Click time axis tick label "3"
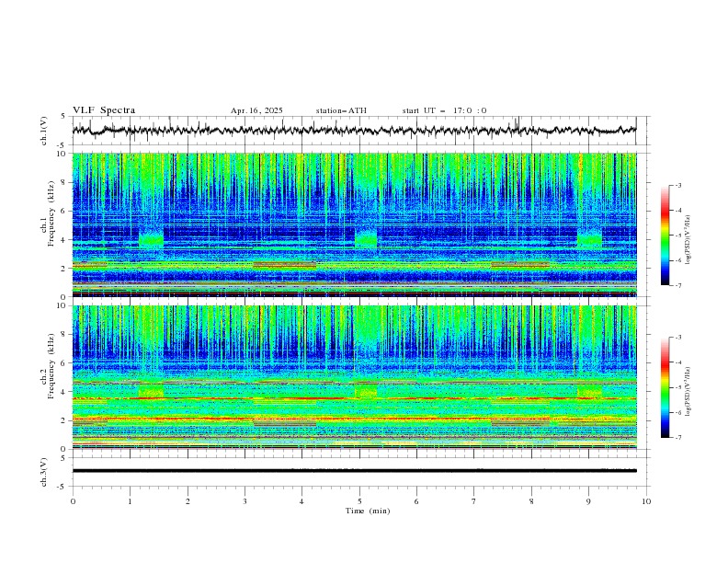 pyautogui.click(x=245, y=501)
